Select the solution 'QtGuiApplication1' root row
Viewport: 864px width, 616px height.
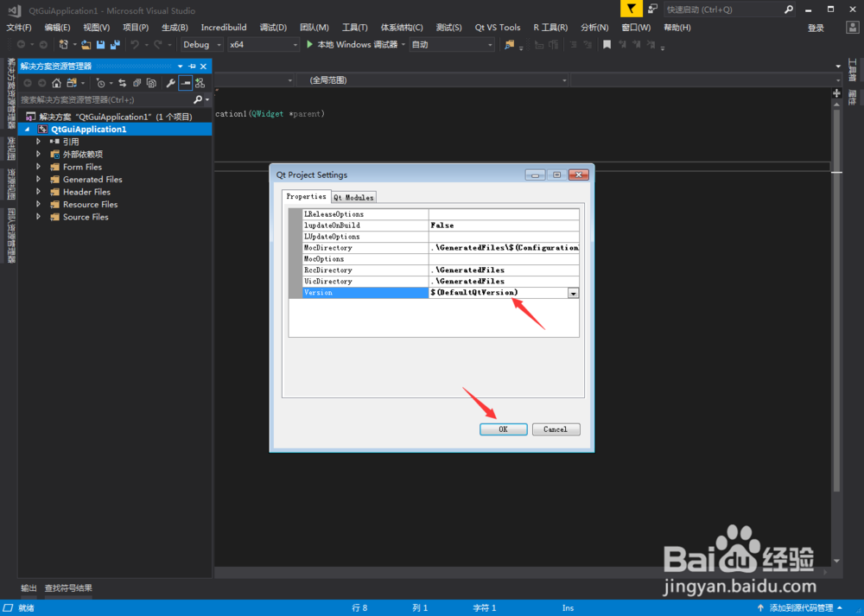[x=115, y=117]
